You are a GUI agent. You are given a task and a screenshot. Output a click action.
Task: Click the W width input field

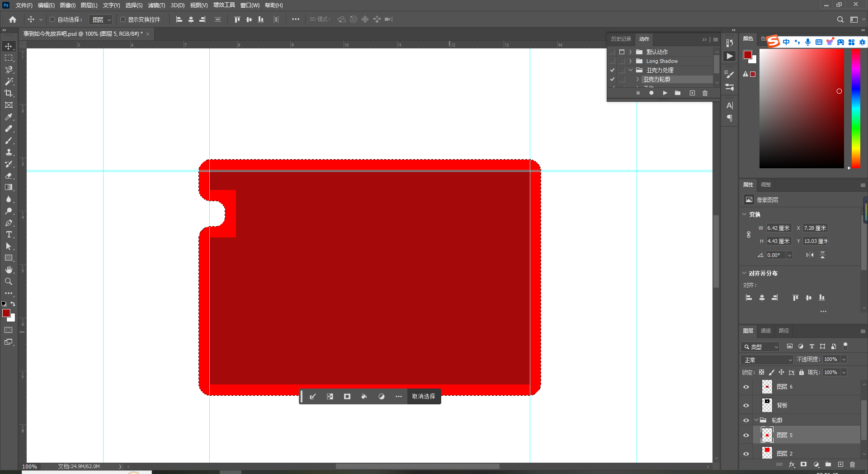tap(779, 228)
